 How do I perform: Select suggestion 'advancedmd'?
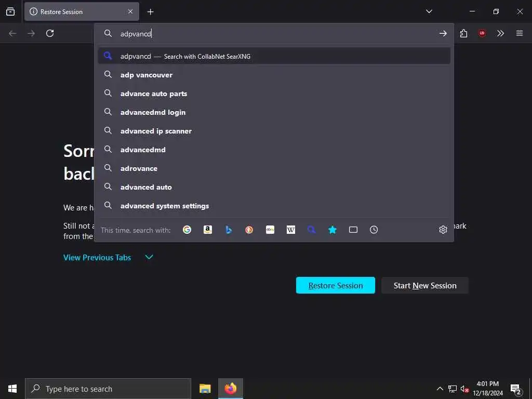tap(274, 150)
